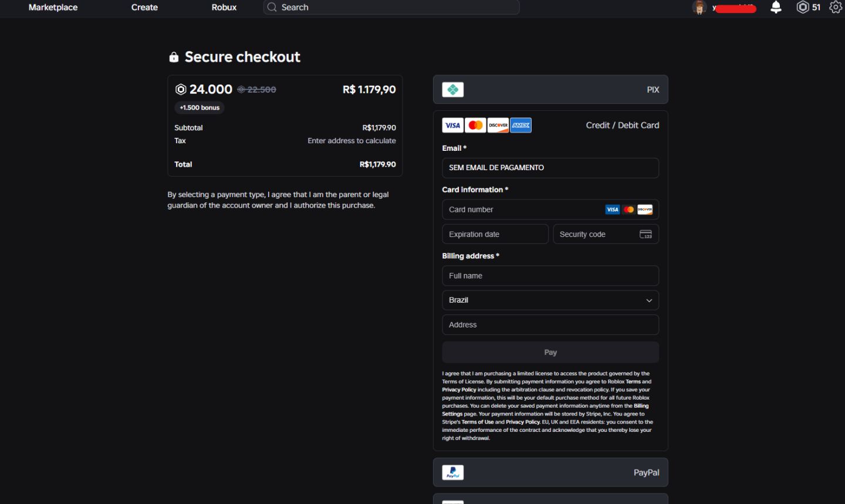Click the Search input box

[391, 8]
